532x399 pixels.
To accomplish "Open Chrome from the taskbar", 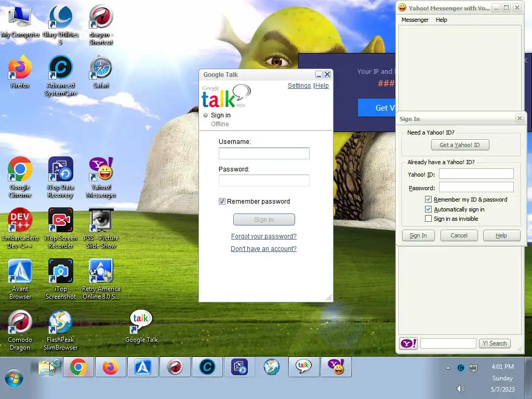I will [x=78, y=367].
